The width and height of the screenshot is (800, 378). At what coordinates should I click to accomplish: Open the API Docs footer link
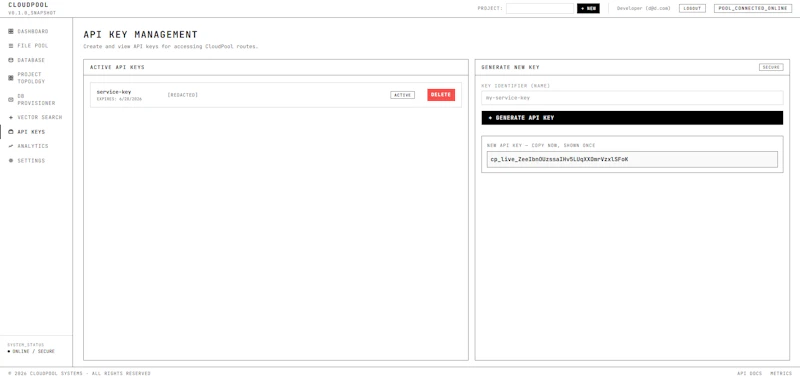[749, 373]
